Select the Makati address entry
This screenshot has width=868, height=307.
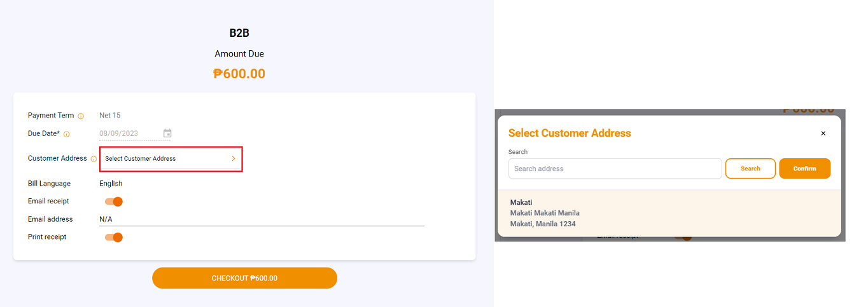669,213
